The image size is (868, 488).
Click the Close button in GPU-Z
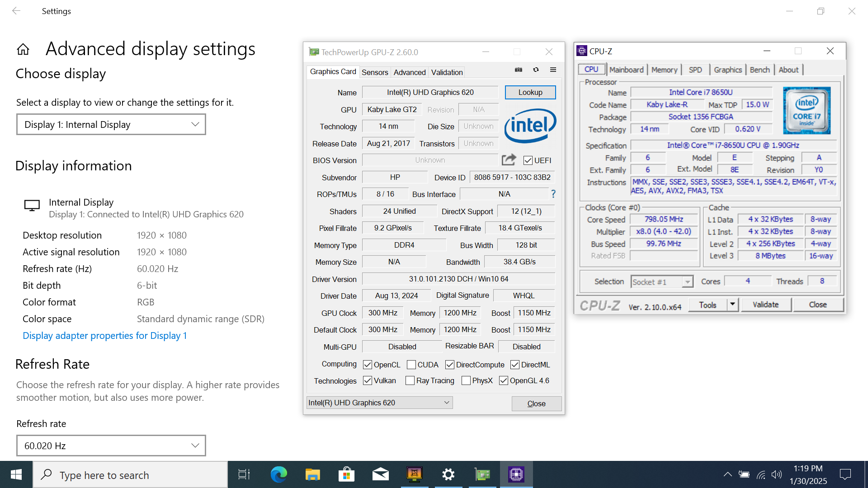coord(537,404)
